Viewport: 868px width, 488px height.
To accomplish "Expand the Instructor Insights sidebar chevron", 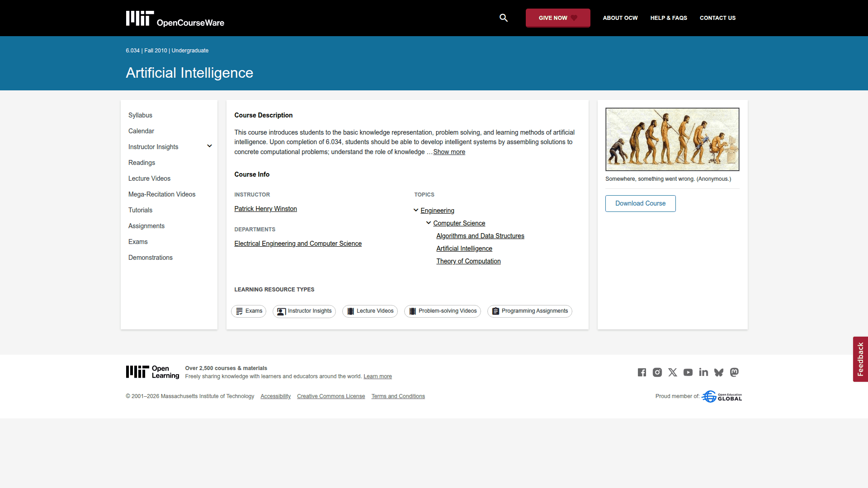I will click(x=209, y=146).
